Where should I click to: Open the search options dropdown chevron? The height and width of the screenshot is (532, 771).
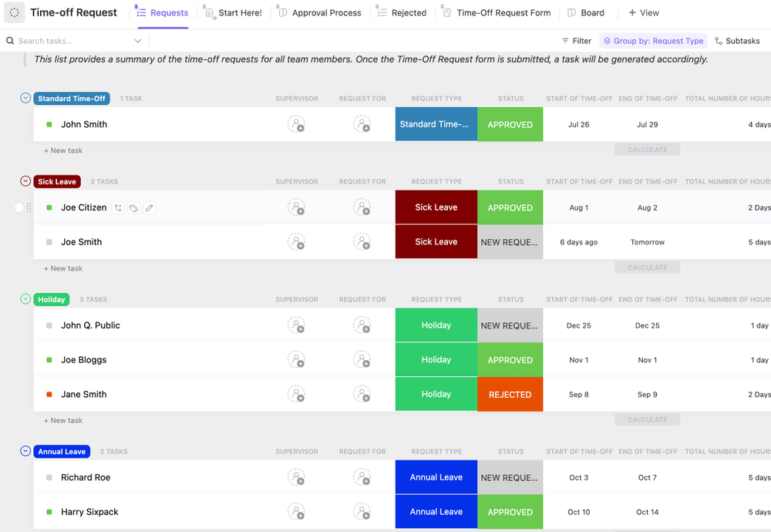click(138, 41)
